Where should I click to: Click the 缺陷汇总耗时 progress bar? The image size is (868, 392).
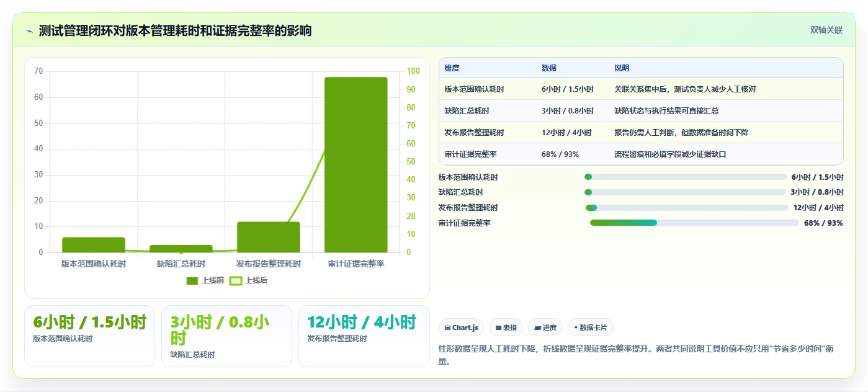coord(685,192)
